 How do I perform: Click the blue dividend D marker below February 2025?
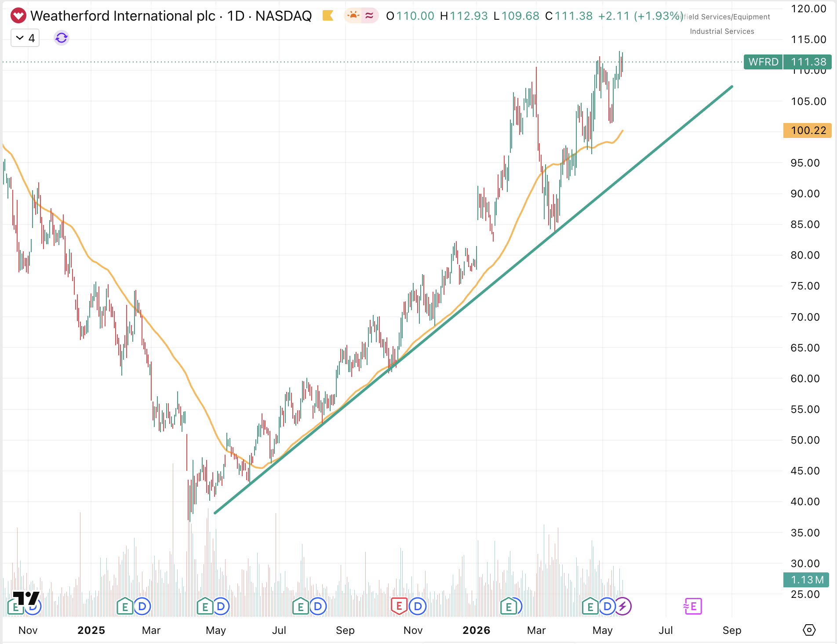[x=142, y=607]
